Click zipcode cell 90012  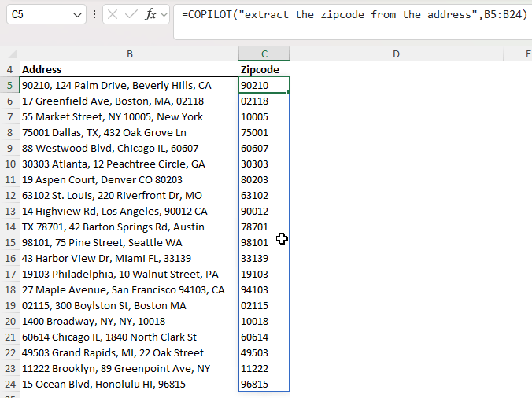coord(264,212)
